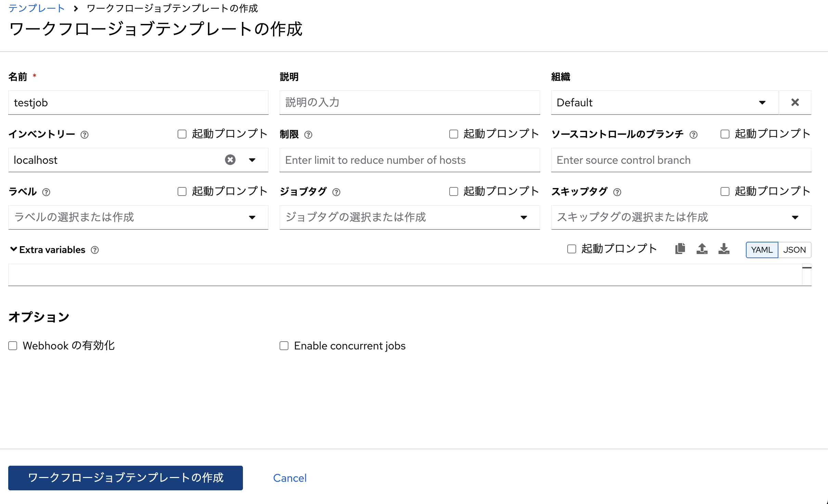Download the Extra variables content

[724, 249]
